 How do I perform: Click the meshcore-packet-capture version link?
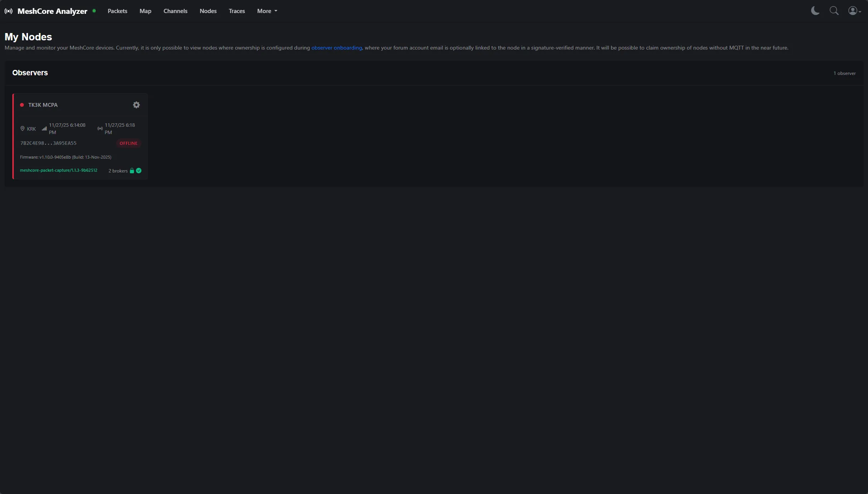(x=58, y=170)
